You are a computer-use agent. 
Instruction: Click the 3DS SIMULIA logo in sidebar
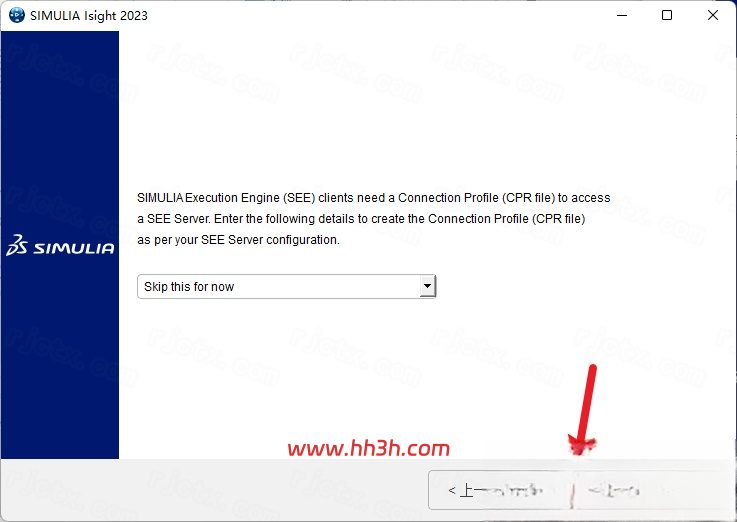tap(60, 246)
